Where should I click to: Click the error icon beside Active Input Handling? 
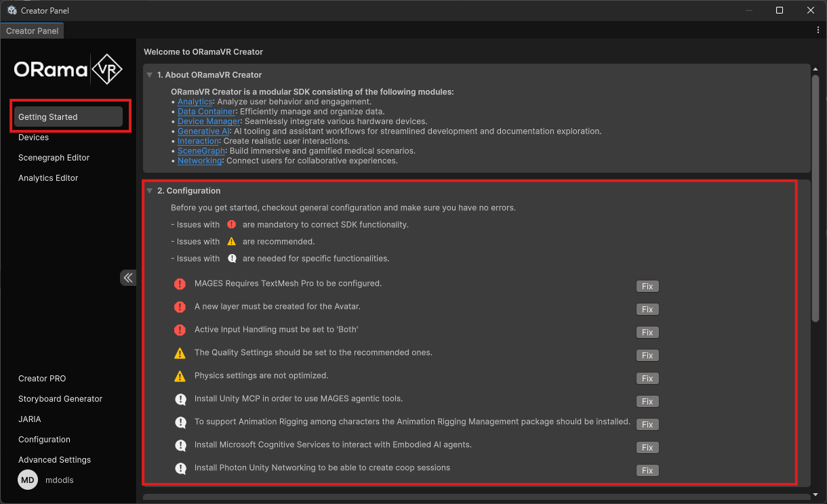180,330
